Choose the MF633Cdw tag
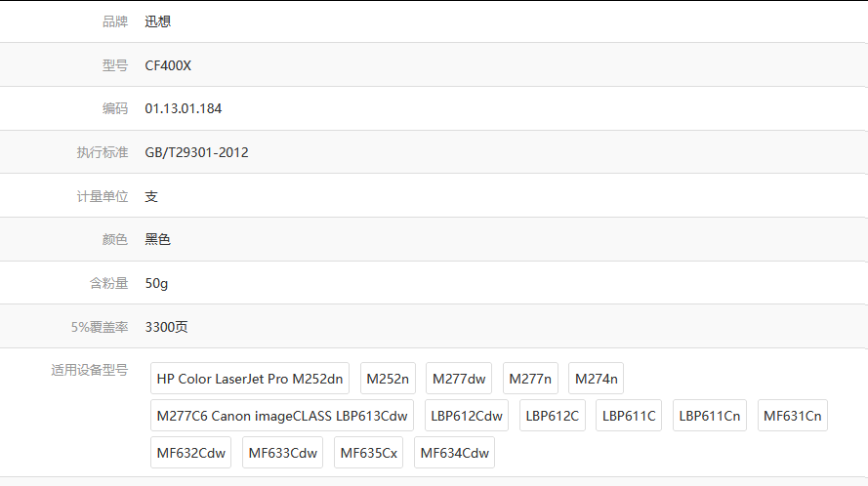 tap(283, 453)
